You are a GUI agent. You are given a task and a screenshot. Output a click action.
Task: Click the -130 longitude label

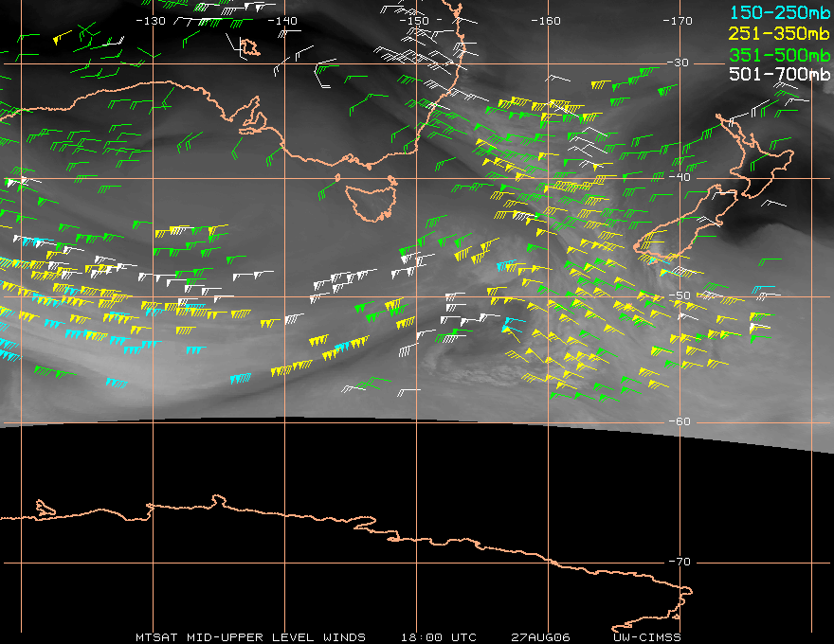coord(151,21)
